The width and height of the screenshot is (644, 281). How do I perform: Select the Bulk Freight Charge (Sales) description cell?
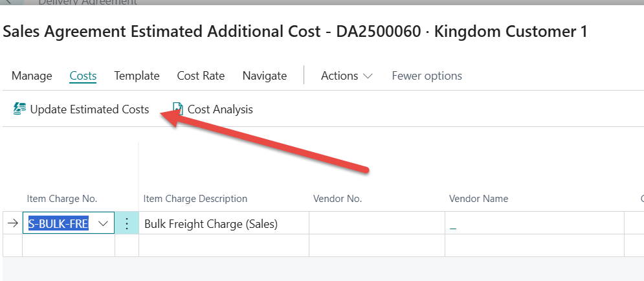pos(211,224)
